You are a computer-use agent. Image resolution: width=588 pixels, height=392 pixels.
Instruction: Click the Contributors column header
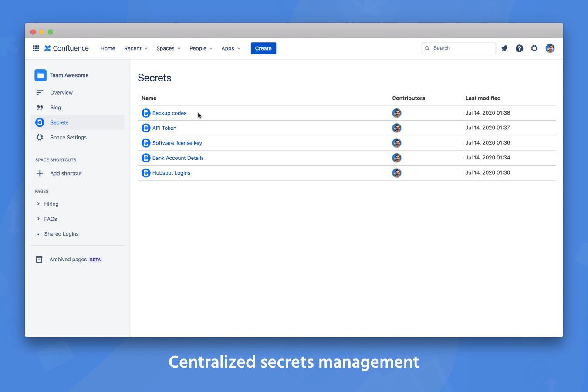click(409, 98)
